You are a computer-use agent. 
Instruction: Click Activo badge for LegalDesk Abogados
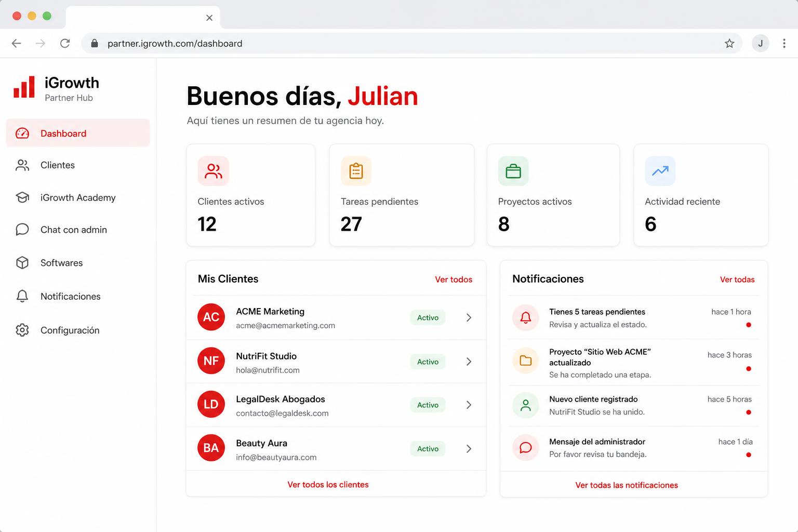[x=428, y=405]
